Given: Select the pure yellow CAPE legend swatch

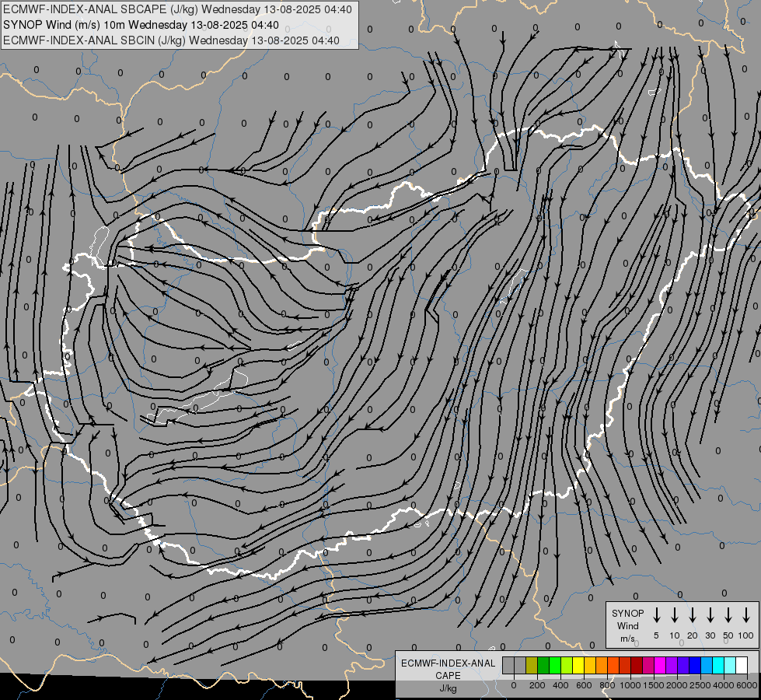Looking at the screenshot, I should 578,665.
